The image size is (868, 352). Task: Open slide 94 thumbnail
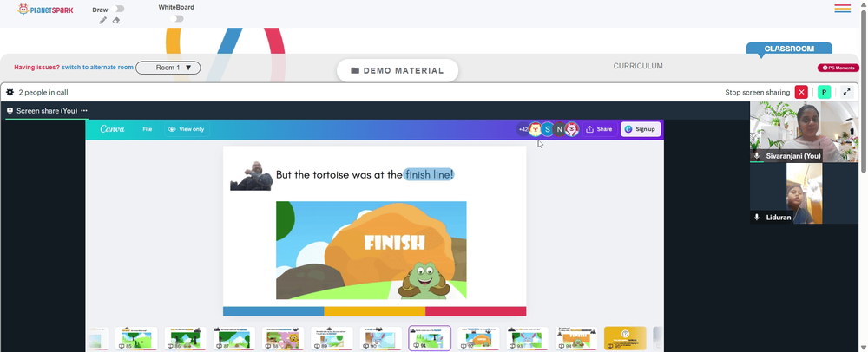pos(576,338)
